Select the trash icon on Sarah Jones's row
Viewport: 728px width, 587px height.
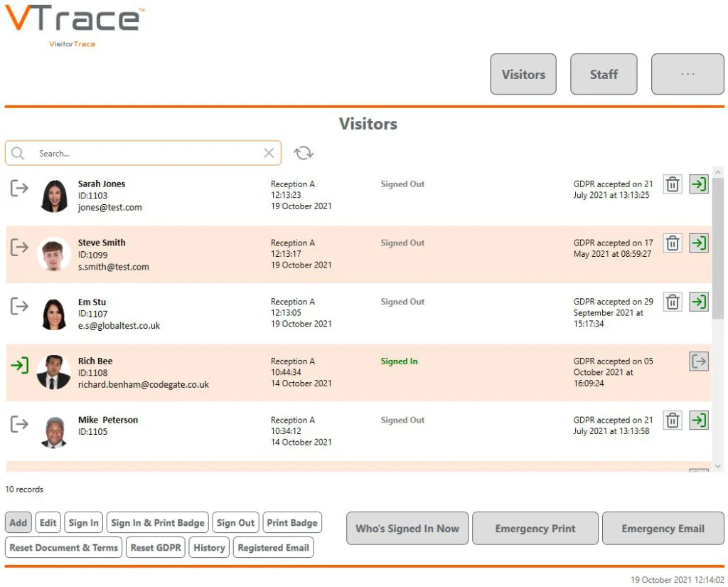pos(672,184)
